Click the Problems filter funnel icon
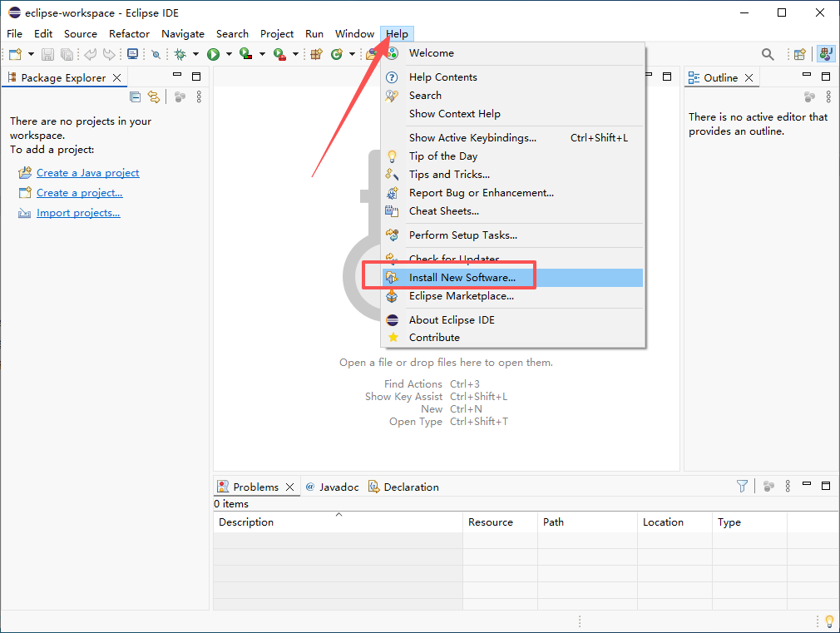 742,486
